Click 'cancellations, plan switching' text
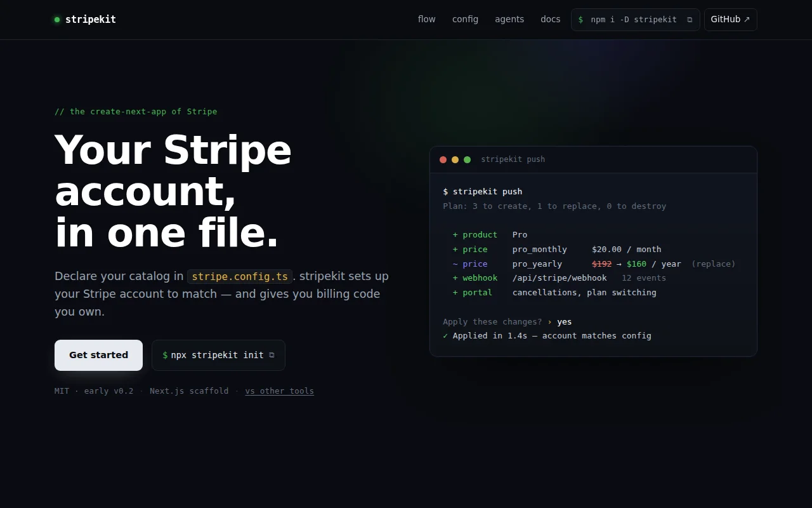This screenshot has width=812, height=508. tap(584, 293)
